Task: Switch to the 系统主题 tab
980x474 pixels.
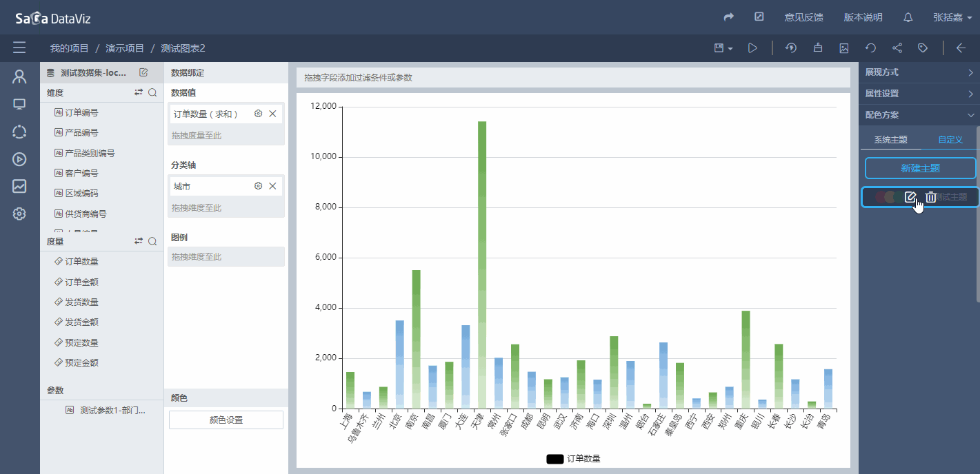Action: 890,139
